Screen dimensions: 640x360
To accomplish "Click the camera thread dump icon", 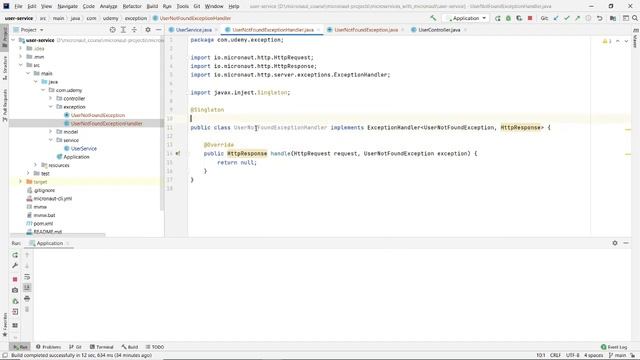I will (x=15, y=290).
